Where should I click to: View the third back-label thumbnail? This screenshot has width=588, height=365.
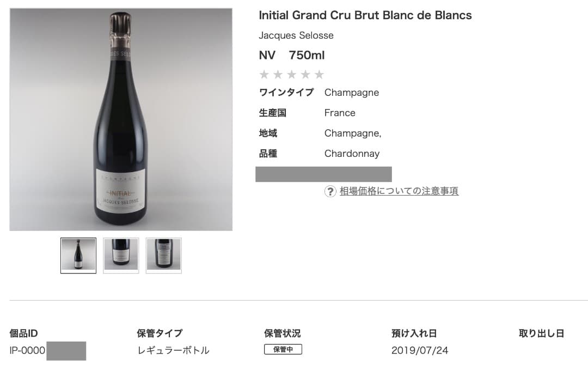163,255
